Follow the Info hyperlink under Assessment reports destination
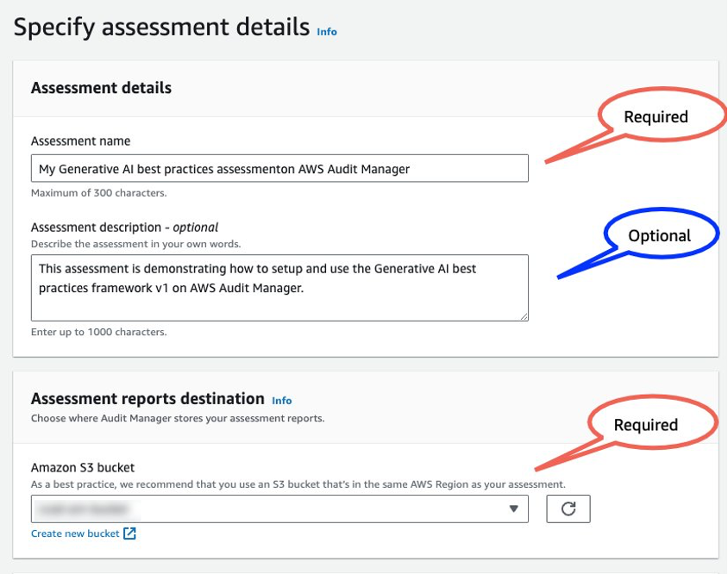Viewport: 728px width, 574px height. pyautogui.click(x=281, y=400)
